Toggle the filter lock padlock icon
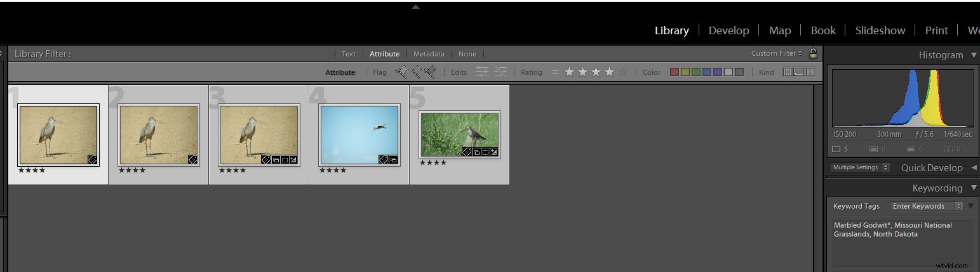Image resolution: width=980 pixels, height=272 pixels. [813, 53]
